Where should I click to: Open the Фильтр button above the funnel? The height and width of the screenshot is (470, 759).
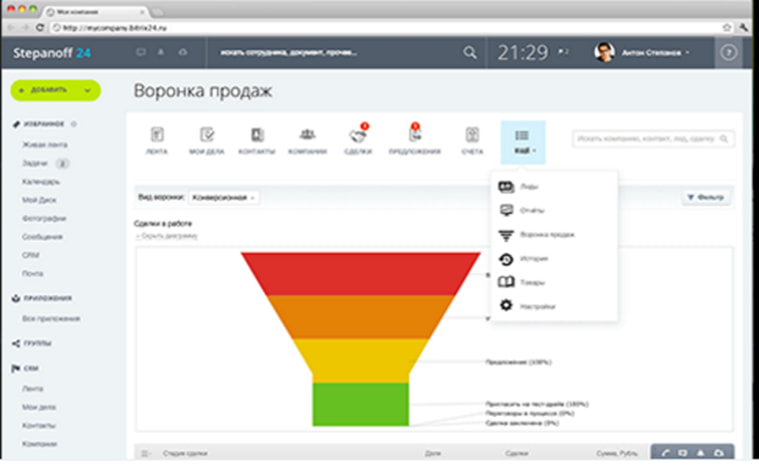click(706, 197)
